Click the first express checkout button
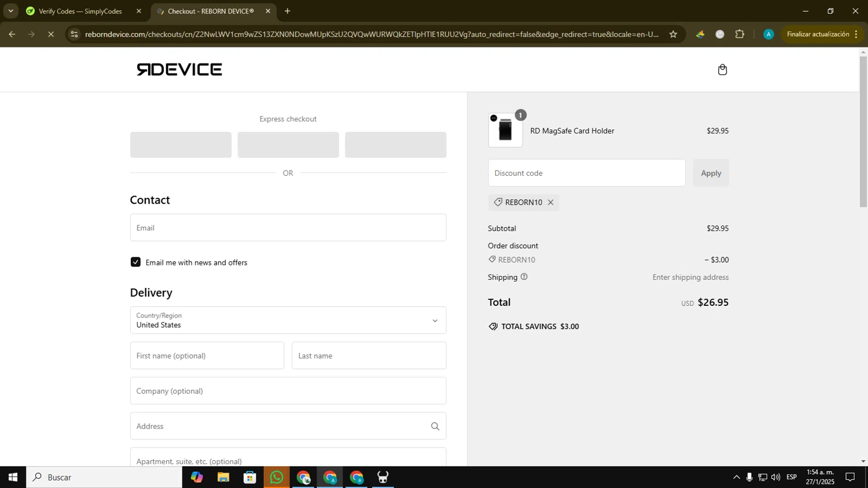This screenshot has width=868, height=488. click(181, 145)
